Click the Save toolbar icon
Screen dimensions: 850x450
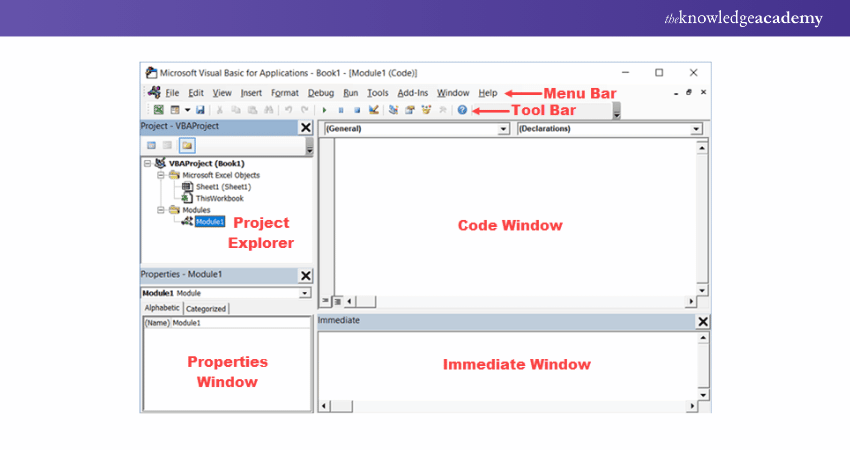click(x=200, y=109)
